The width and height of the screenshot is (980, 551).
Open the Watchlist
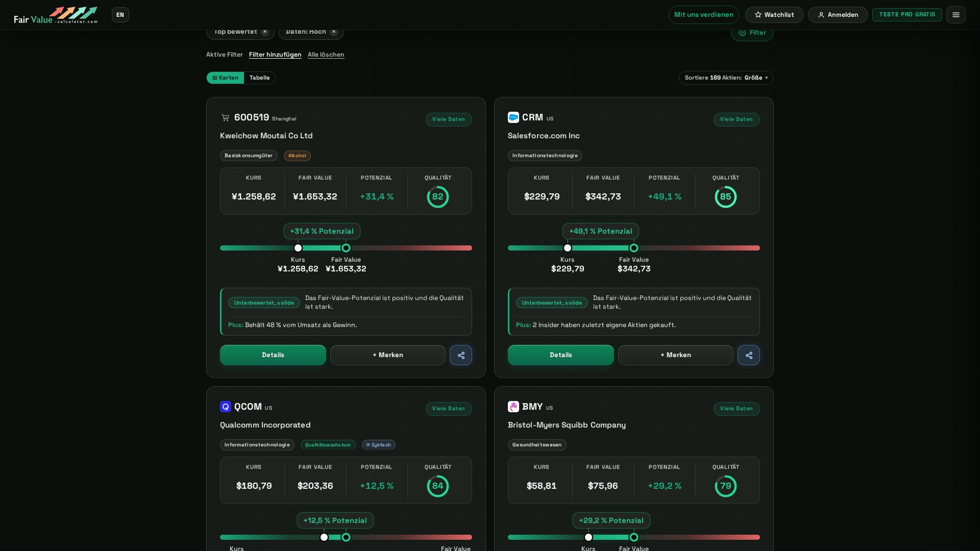click(774, 15)
